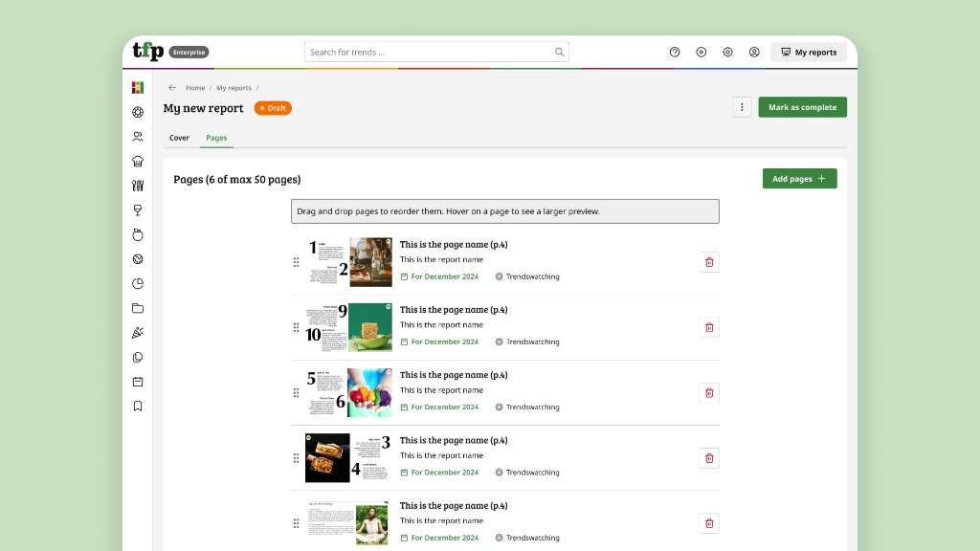Open thumbnail showing pages 3 and 4
The height and width of the screenshot is (551, 980).
pyautogui.click(x=348, y=458)
